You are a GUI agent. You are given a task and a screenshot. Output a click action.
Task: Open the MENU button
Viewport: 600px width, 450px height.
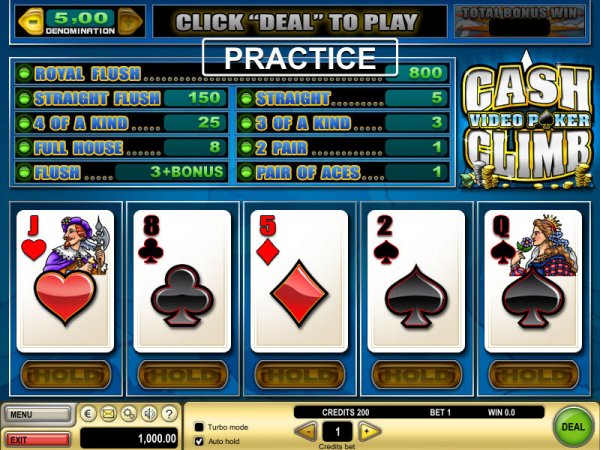pyautogui.click(x=38, y=414)
